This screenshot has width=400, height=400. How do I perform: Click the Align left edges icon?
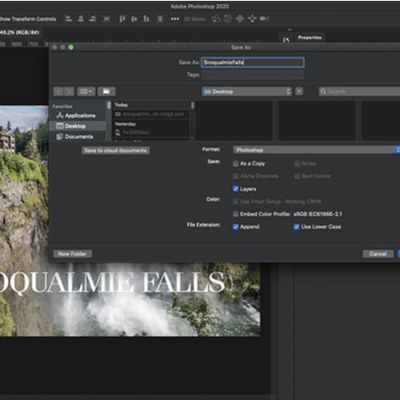(68, 19)
